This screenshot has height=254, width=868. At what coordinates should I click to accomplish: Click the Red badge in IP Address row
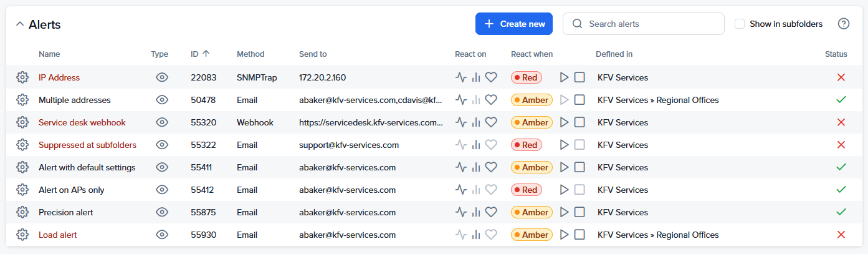point(527,77)
